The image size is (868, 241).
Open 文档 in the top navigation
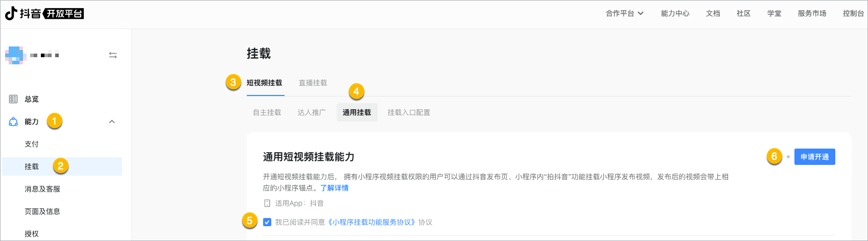pyautogui.click(x=713, y=13)
